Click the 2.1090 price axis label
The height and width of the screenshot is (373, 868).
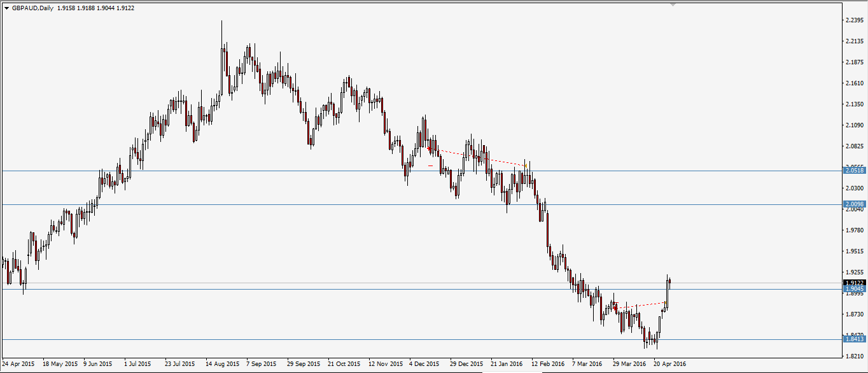click(x=855, y=125)
